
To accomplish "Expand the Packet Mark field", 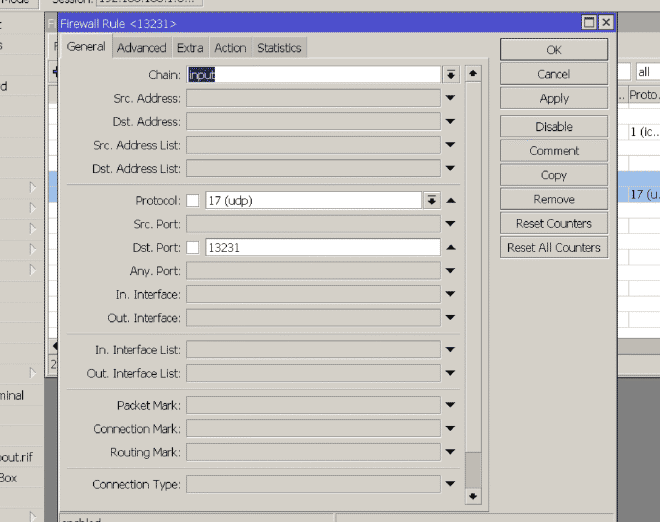I will (x=450, y=405).
